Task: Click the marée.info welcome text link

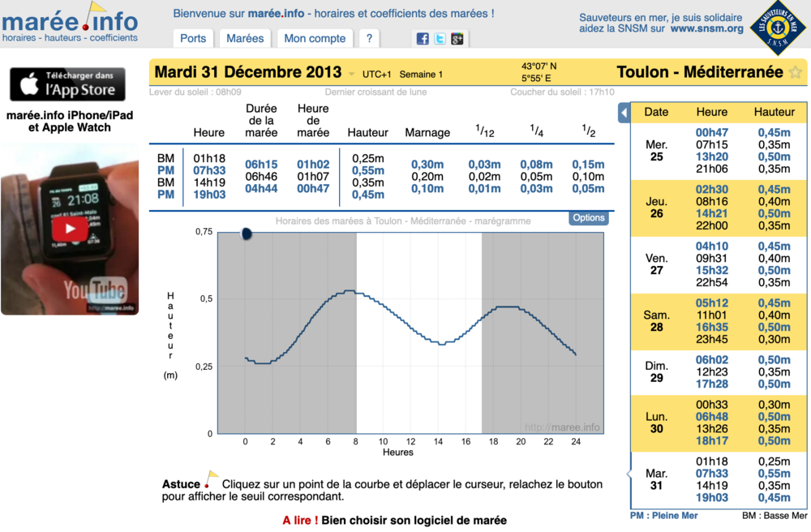Action: coord(277,14)
